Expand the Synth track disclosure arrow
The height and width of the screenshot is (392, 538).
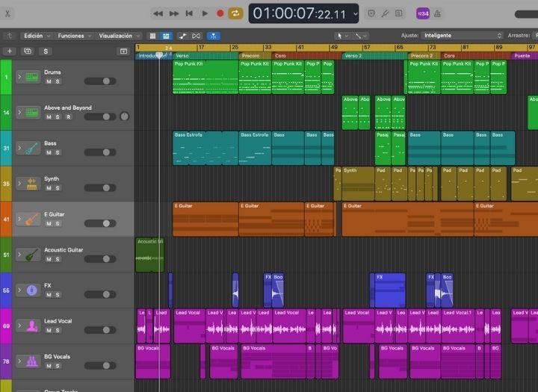[19, 184]
